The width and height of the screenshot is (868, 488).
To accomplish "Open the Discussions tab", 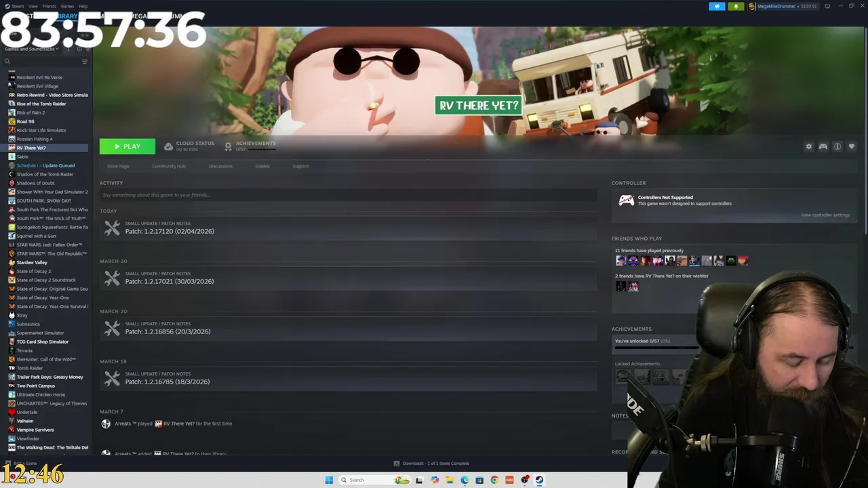I will click(220, 166).
